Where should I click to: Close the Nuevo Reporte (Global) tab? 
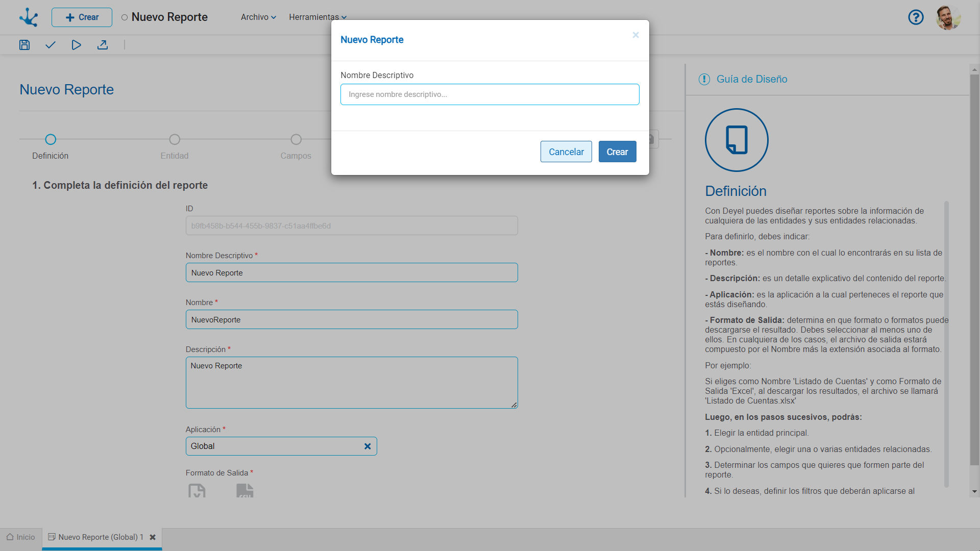click(x=153, y=537)
